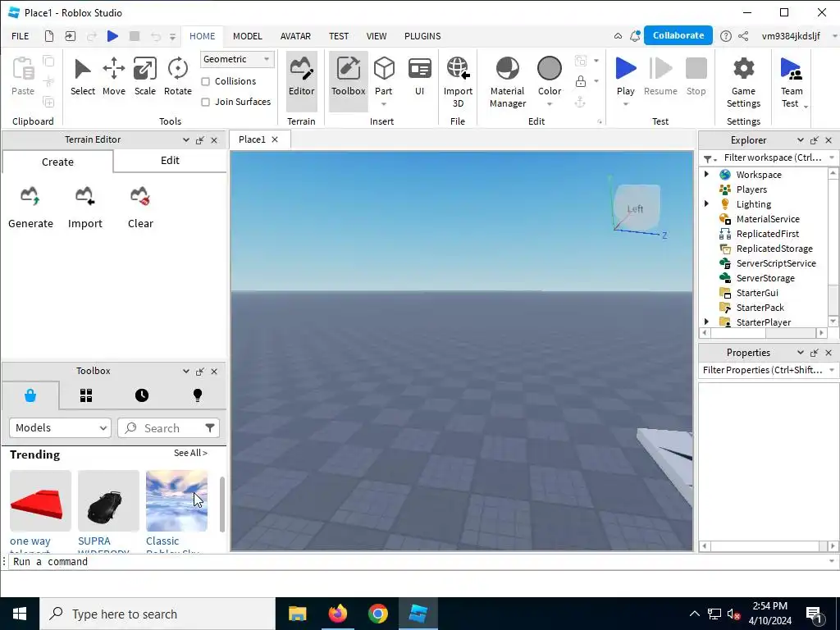
Task: Expand the Workspace tree node
Action: [x=706, y=174]
